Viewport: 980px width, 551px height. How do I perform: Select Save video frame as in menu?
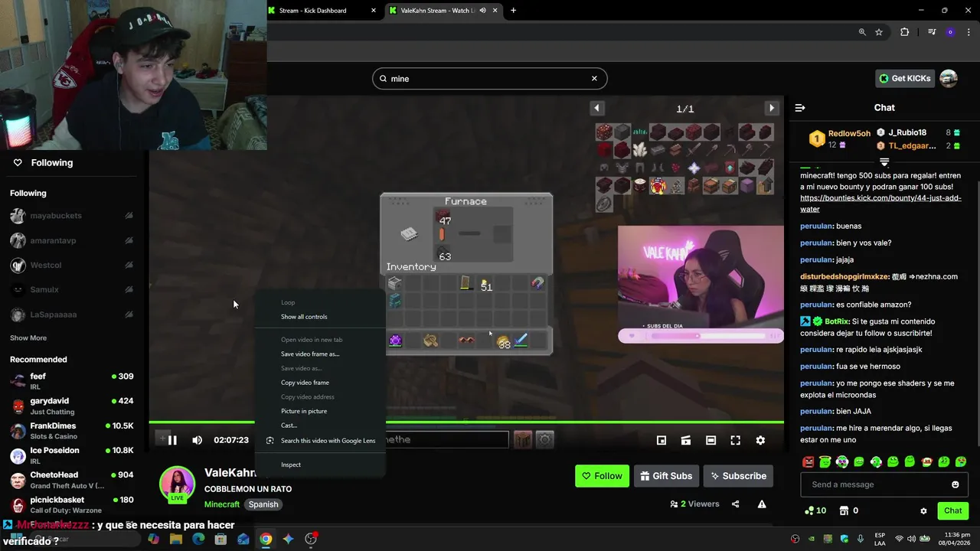[310, 354]
